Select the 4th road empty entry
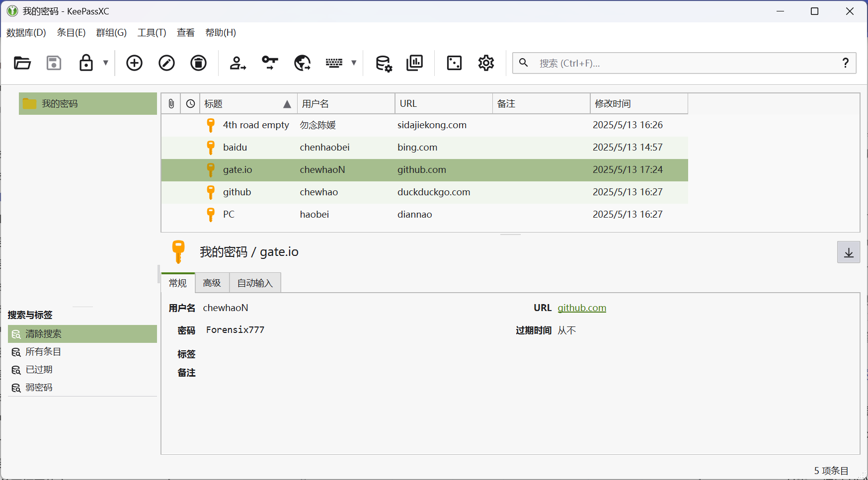This screenshot has height=480, width=868. (424, 125)
